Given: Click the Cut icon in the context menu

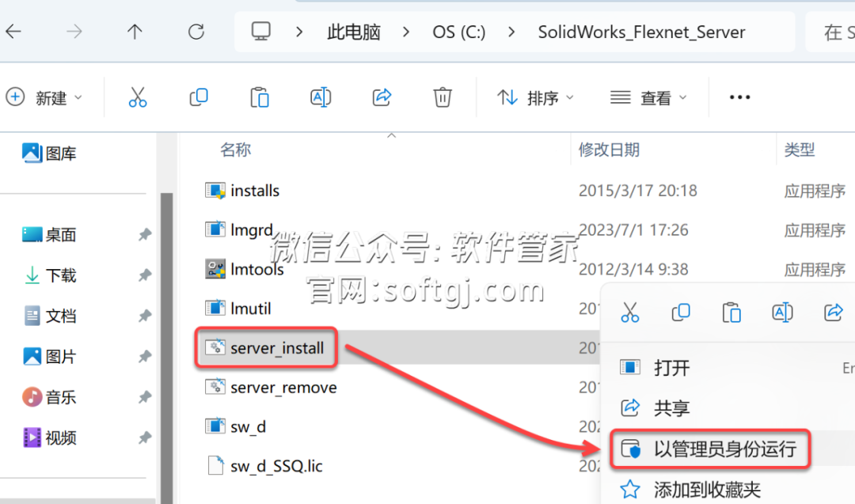Looking at the screenshot, I should pyautogui.click(x=630, y=313).
